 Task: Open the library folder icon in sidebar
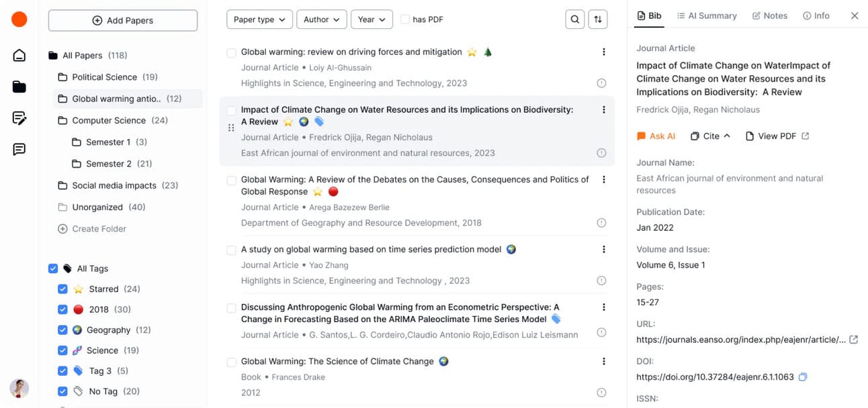[x=19, y=87]
